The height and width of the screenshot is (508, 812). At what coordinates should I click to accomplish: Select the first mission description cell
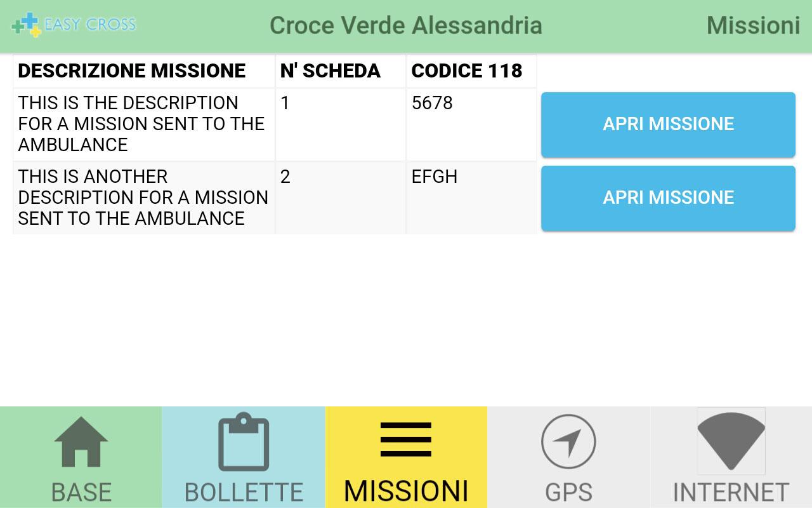point(141,124)
